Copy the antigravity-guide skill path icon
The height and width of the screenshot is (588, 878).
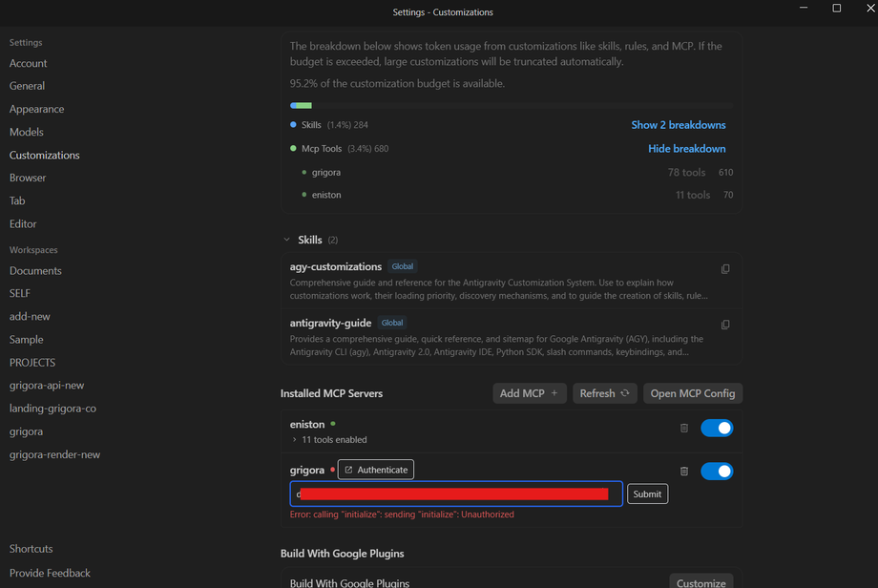pos(725,325)
